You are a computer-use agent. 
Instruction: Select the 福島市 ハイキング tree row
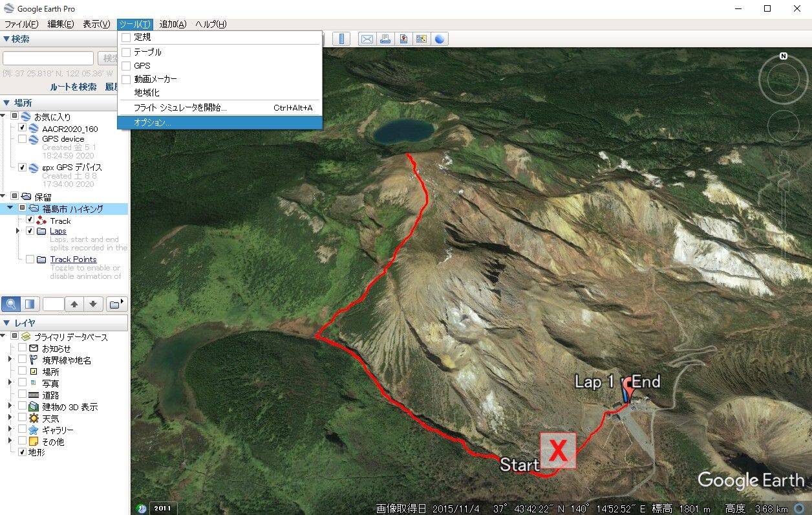click(65, 208)
